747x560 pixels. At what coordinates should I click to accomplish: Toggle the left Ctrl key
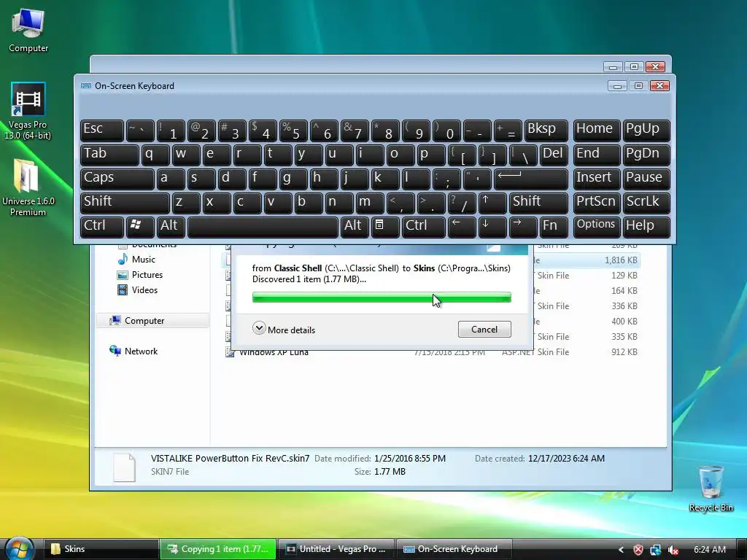101,226
